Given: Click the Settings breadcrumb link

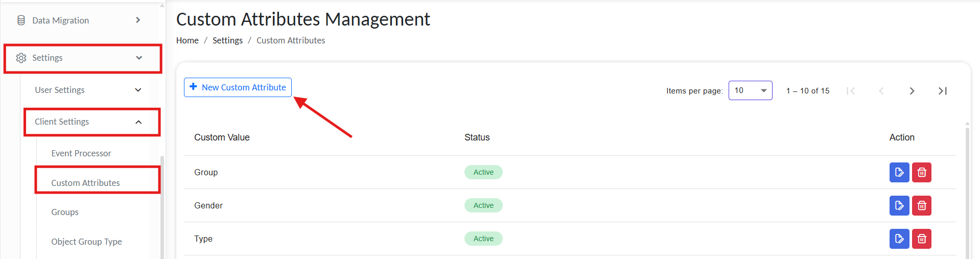Looking at the screenshot, I should pyautogui.click(x=227, y=40).
